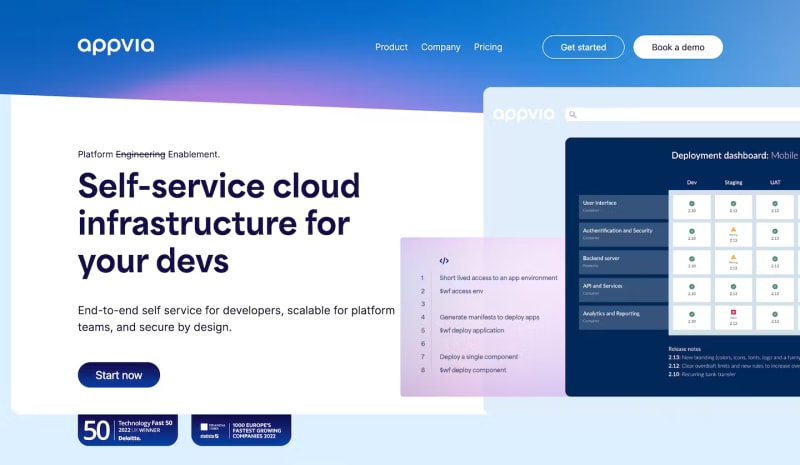The width and height of the screenshot is (800, 465).
Task: Click the green Staging status for API and Services
Action: click(x=733, y=289)
